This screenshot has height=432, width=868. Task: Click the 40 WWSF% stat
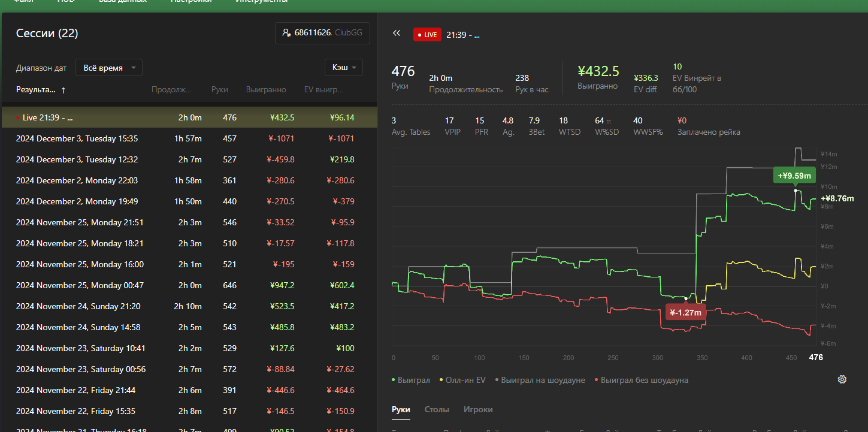pos(648,126)
